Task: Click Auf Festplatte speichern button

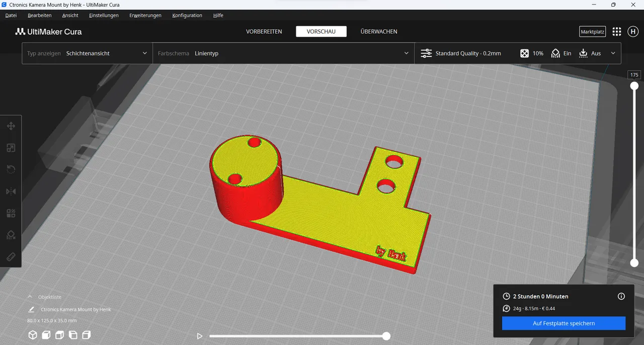Action: point(563,323)
